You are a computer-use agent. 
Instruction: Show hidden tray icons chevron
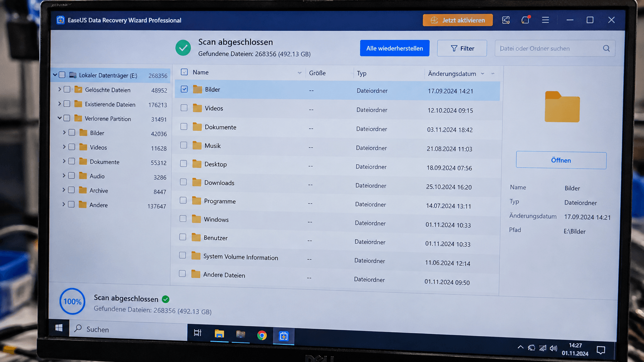[520, 347]
